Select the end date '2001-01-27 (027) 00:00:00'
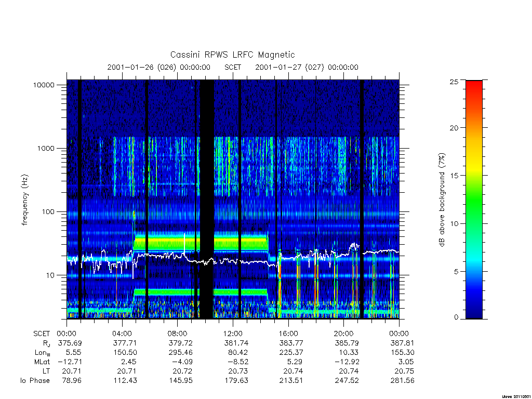The image size is (532, 399). 307,67
